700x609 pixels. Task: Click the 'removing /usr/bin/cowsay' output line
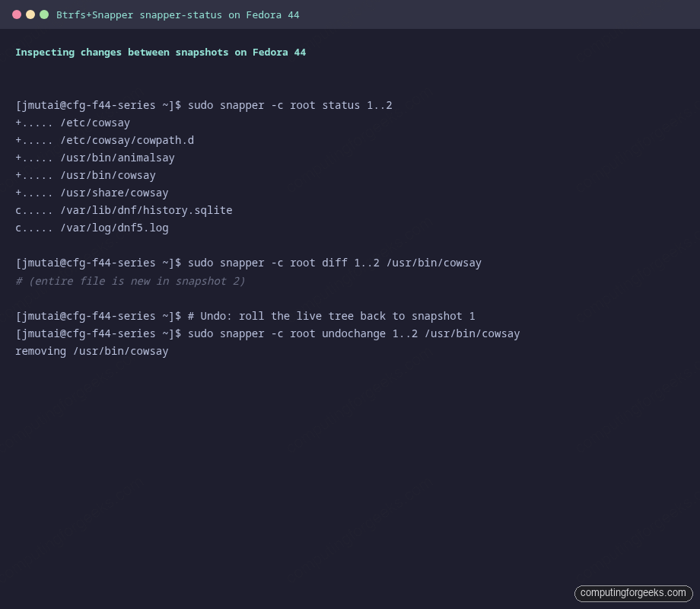(x=92, y=351)
